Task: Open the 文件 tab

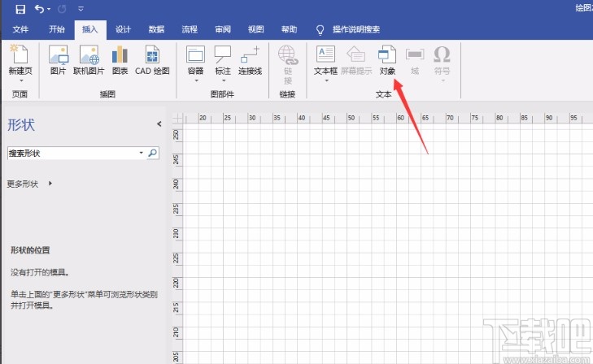Action: pos(20,29)
